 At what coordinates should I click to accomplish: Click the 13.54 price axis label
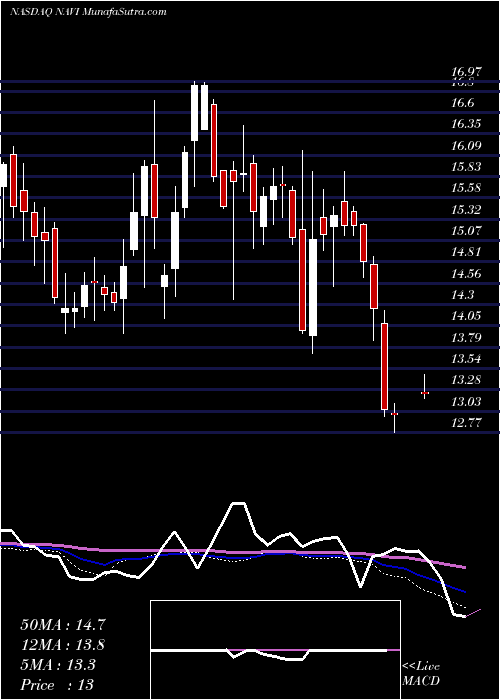tap(466, 358)
